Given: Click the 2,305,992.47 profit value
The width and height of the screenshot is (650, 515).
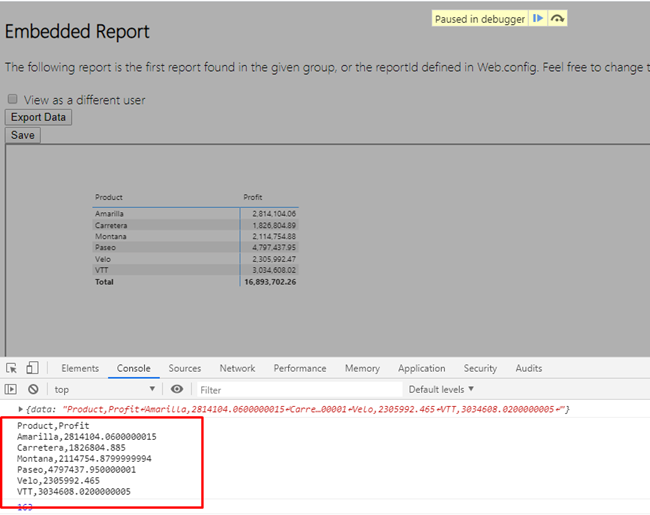Looking at the screenshot, I should (274, 259).
